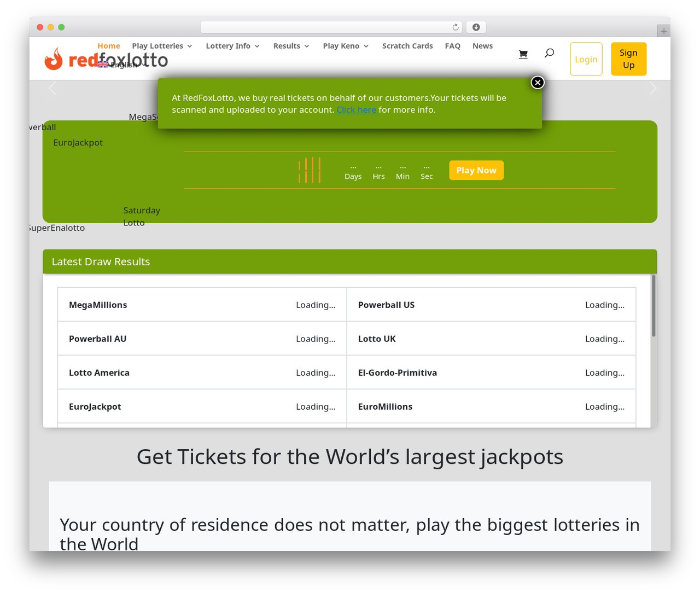Click the MegaMillions result row
This screenshot has width=700, height=593.
click(x=202, y=305)
